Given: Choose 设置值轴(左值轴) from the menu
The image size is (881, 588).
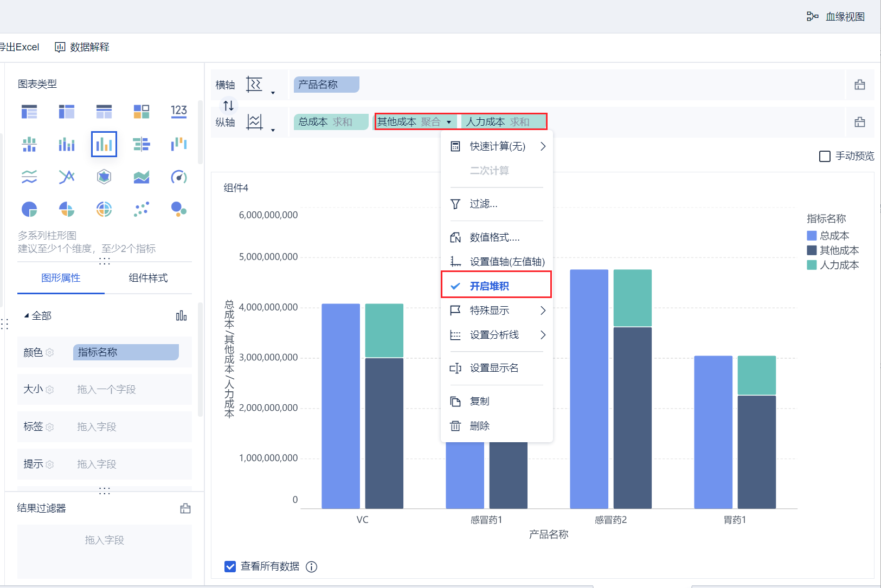Looking at the screenshot, I should [496, 262].
